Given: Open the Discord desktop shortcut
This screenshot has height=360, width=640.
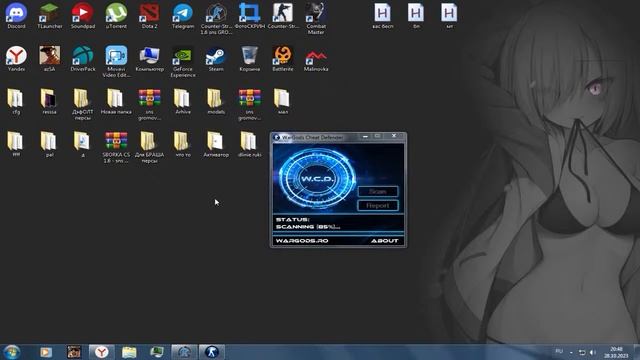Looking at the screenshot, I should click(x=16, y=16).
